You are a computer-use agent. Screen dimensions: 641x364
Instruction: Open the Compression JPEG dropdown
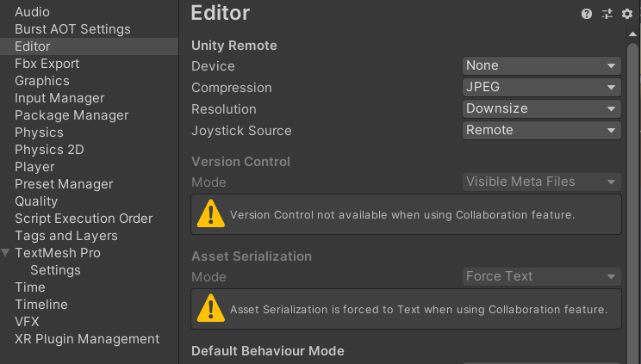click(541, 87)
